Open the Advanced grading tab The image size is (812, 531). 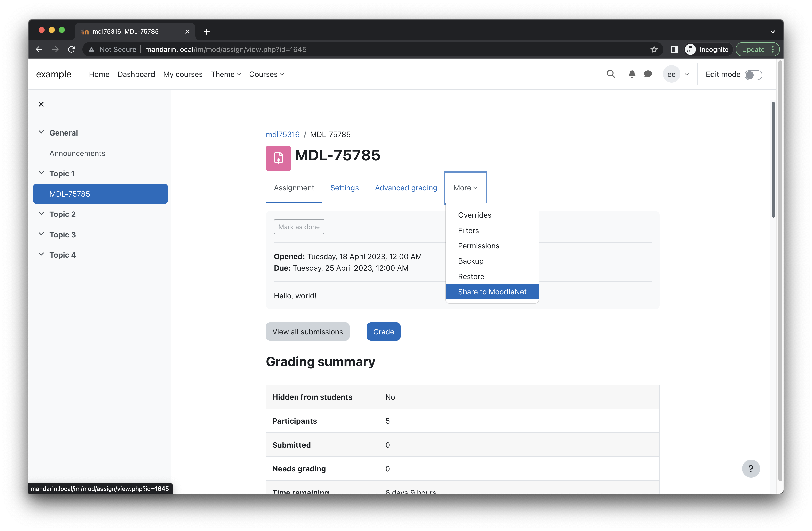point(406,188)
